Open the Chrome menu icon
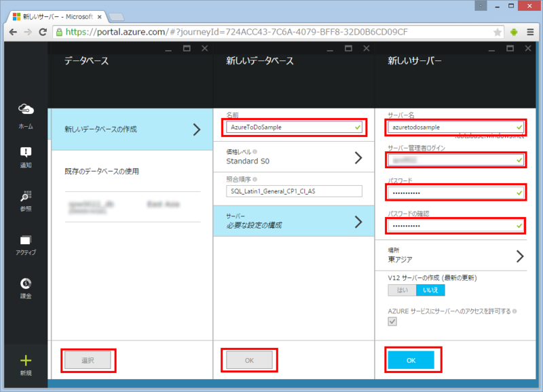The image size is (543, 392). point(530,31)
